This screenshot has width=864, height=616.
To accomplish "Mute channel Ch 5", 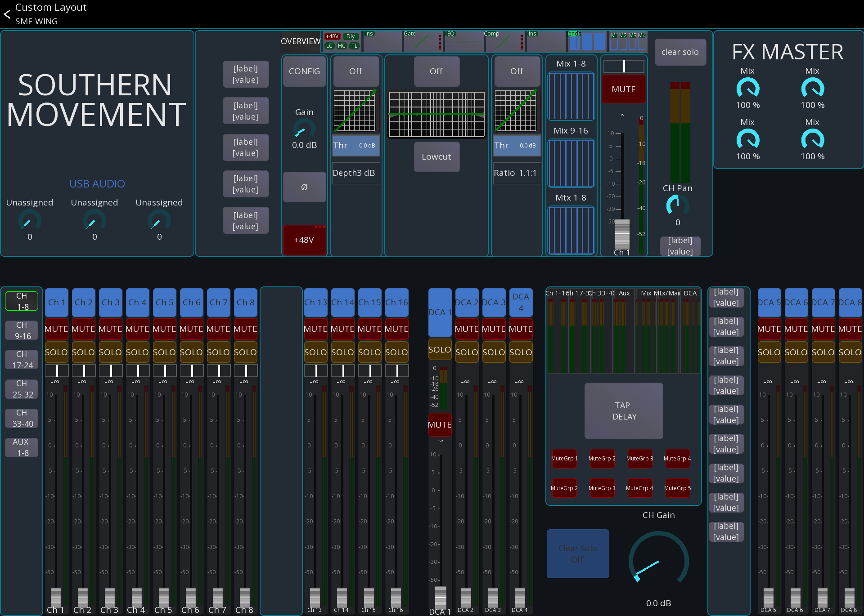I will (x=164, y=329).
